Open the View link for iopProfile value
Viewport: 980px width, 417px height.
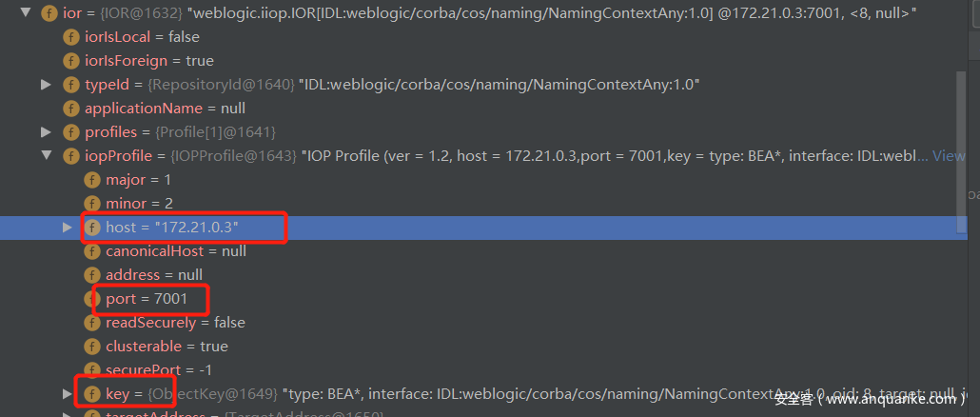pyautogui.click(x=948, y=156)
